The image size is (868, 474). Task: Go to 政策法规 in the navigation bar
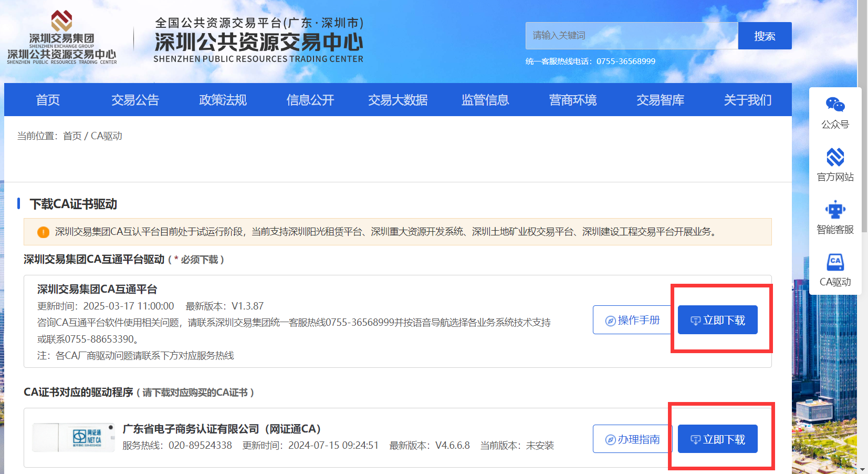point(223,100)
